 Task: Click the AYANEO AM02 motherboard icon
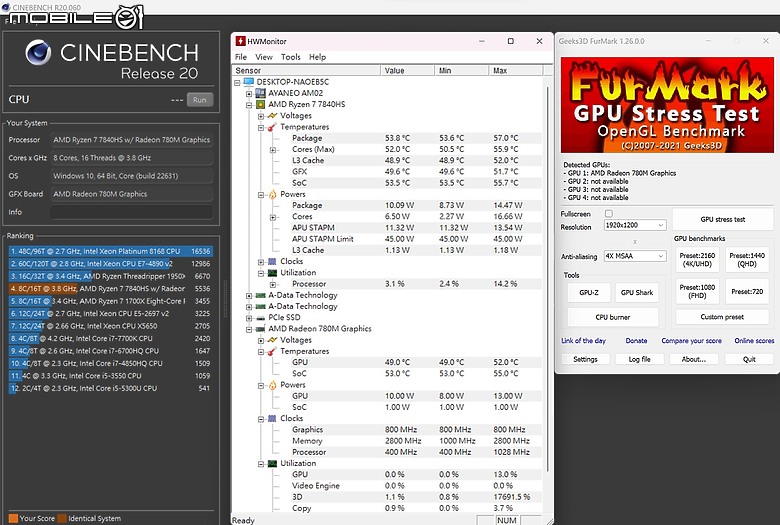click(260, 93)
